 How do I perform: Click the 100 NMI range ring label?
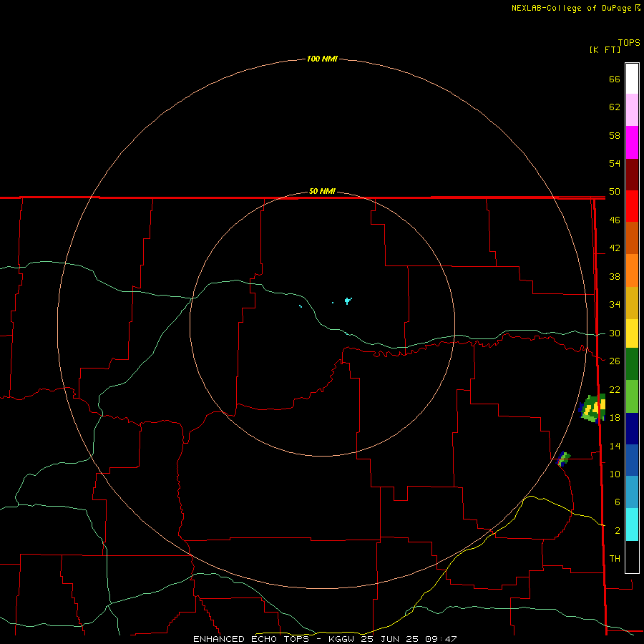[x=322, y=59]
